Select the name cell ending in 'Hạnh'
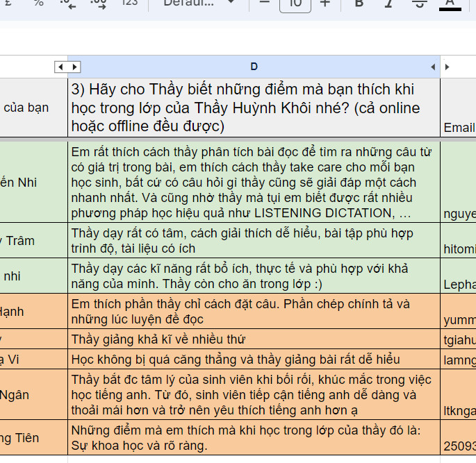 click(33, 311)
